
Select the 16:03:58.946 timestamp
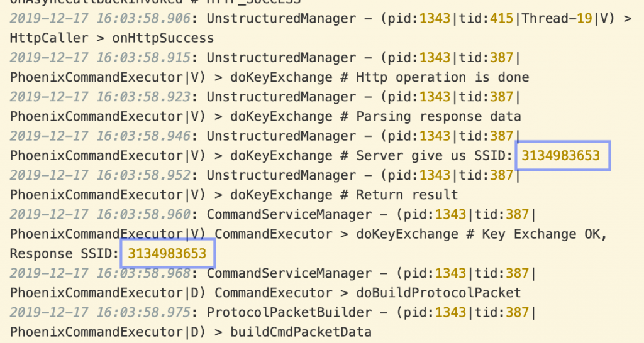100,136
